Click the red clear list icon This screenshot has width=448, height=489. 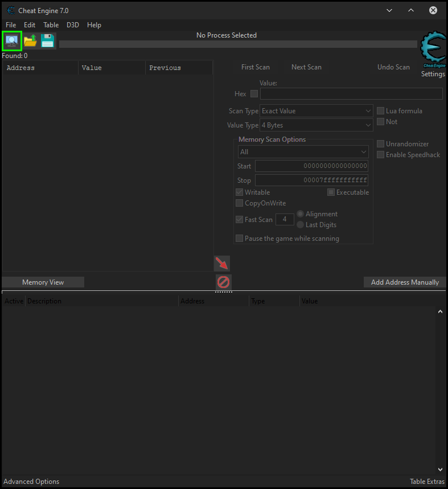point(223,282)
